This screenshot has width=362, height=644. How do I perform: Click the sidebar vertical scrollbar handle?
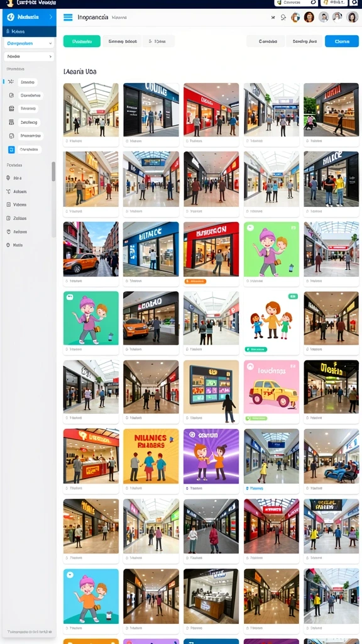53,171
